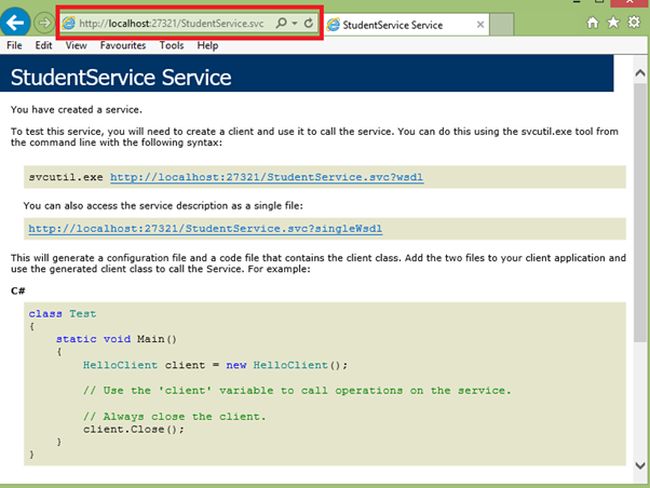Click the address bar URL field
The height and width of the screenshot is (488, 650).
tap(171, 23)
